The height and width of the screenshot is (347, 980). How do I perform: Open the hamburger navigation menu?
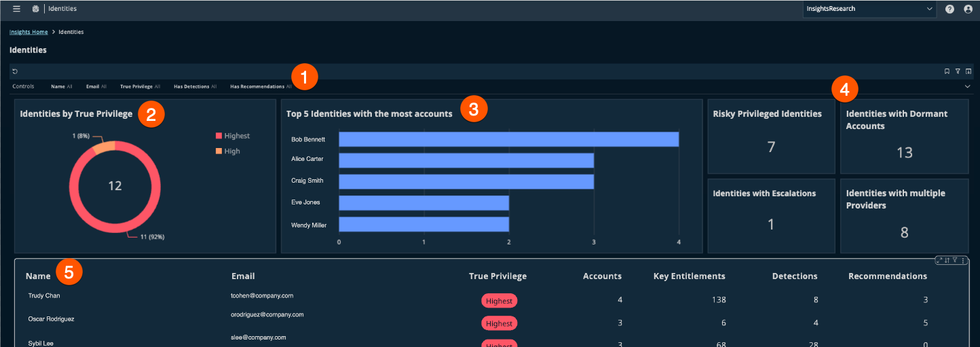(x=16, y=9)
